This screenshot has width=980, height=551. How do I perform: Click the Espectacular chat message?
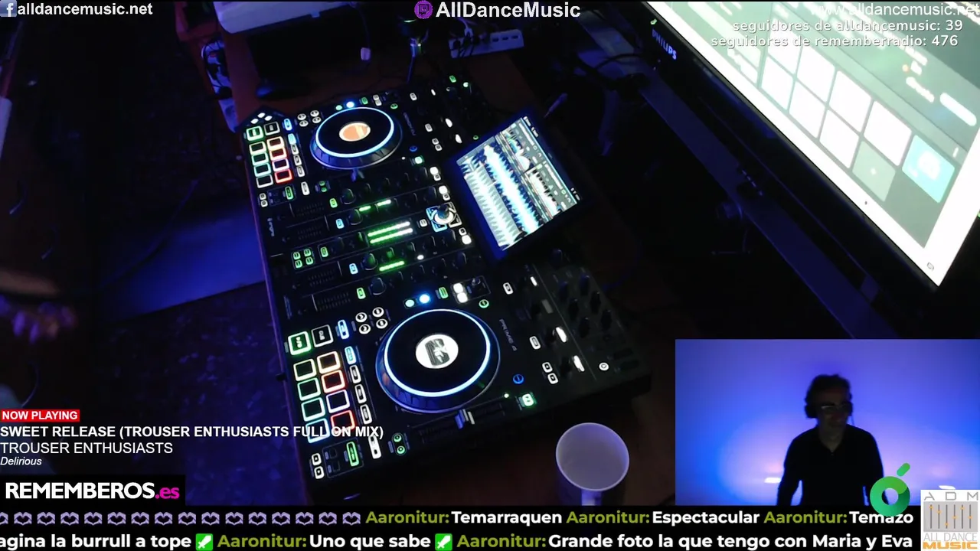(x=705, y=518)
